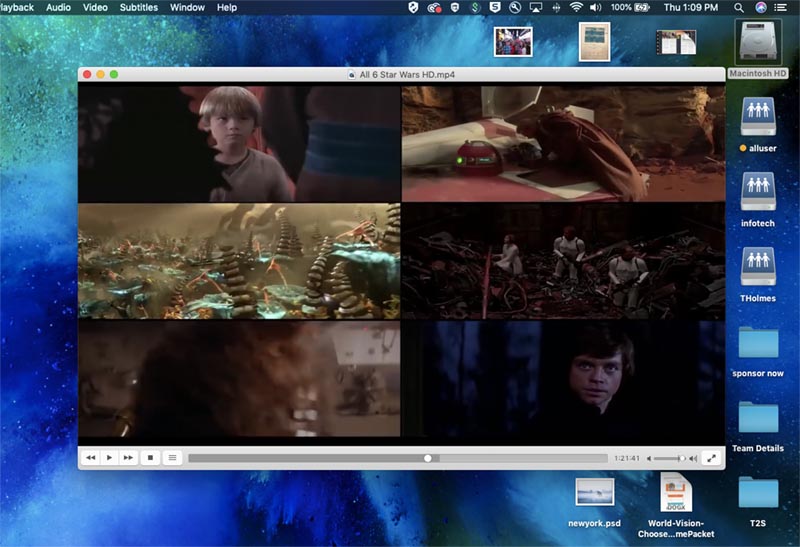Open the Subtitles menu

[139, 8]
